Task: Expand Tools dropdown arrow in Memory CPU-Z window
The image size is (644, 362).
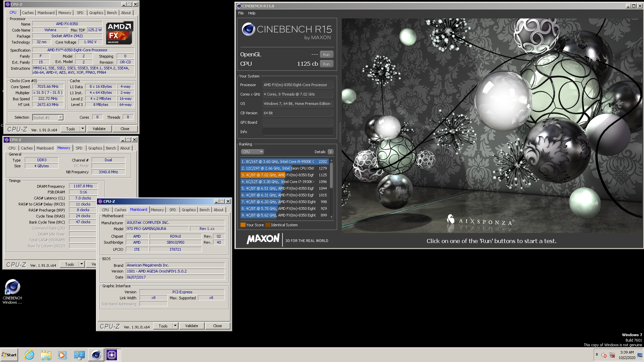Action: point(82,264)
